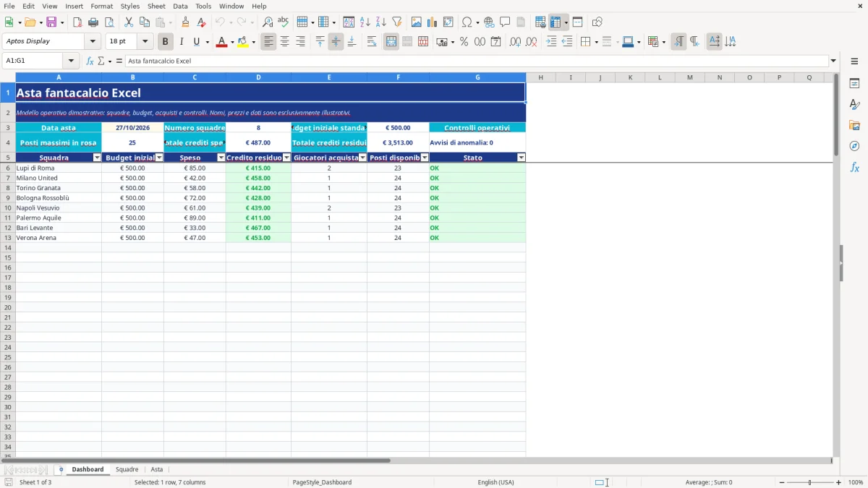Viewport: 868px width, 488px height.
Task: Click PageStyle_Dashboard in status bar
Action: (322, 482)
